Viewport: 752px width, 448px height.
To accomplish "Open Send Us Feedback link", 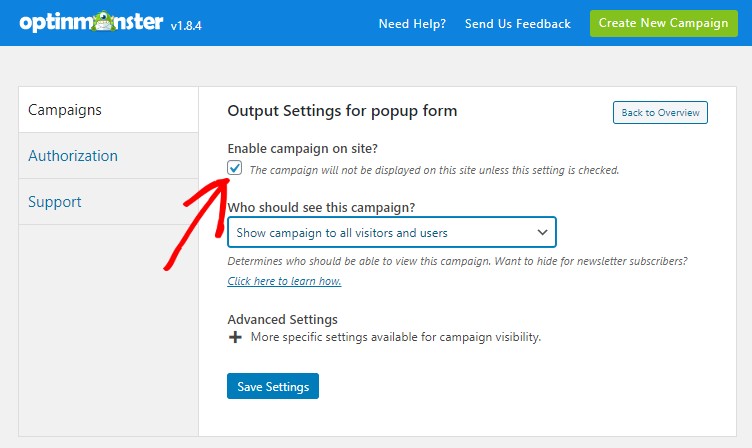I will [x=517, y=24].
